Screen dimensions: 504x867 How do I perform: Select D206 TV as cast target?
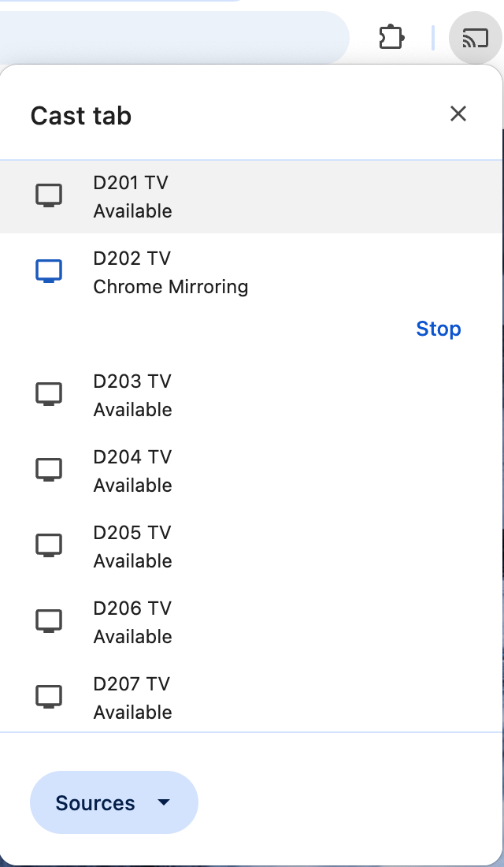coord(251,622)
